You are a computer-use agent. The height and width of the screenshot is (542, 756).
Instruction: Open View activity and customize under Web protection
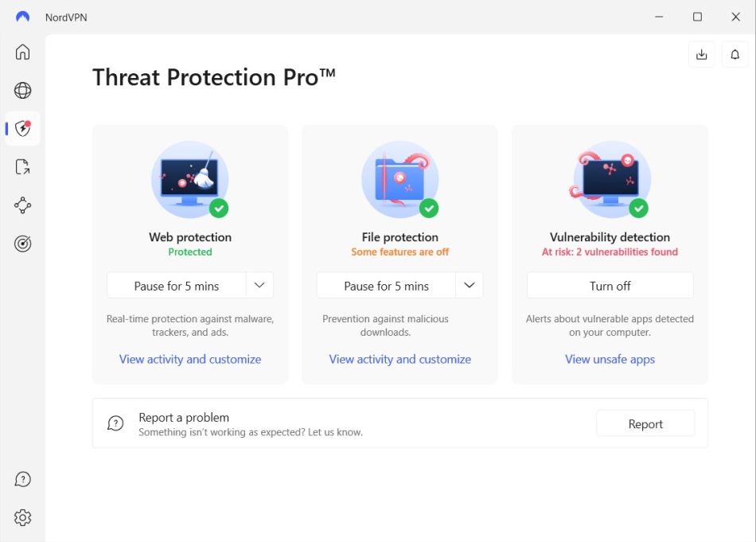(190, 359)
